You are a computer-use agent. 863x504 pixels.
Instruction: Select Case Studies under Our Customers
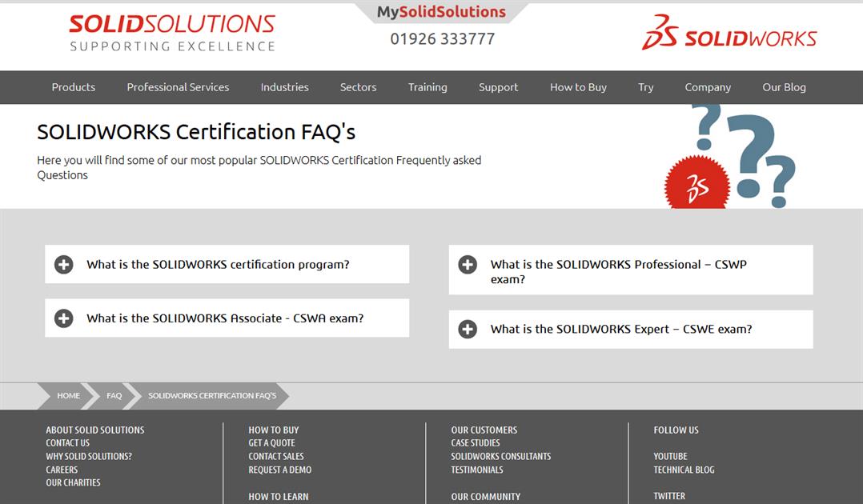point(476,442)
